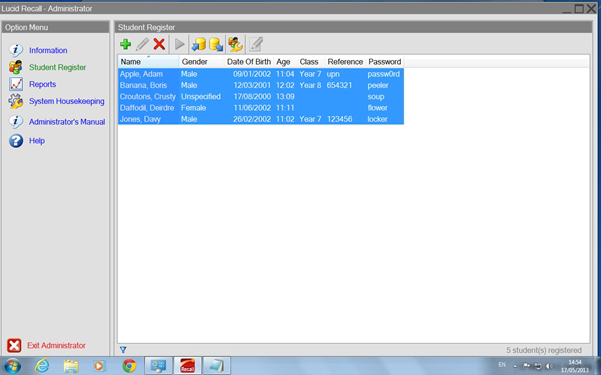Viewport: 601px width, 375px height.
Task: Sort the list by the Name column header
Action: tap(148, 62)
